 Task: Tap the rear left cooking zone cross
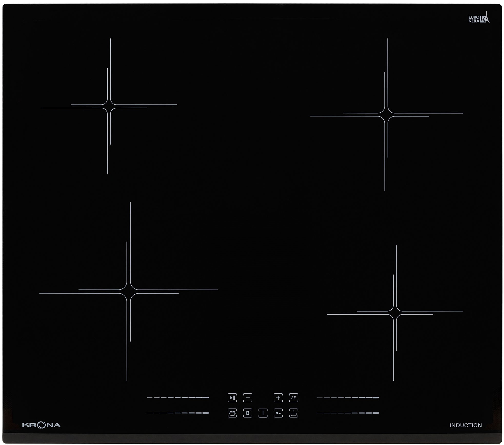pyautogui.click(x=109, y=106)
